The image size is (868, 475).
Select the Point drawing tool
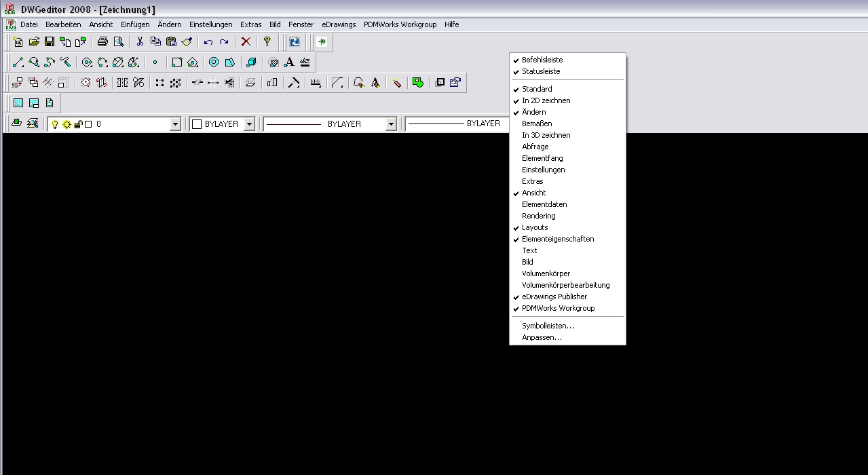[x=155, y=62]
